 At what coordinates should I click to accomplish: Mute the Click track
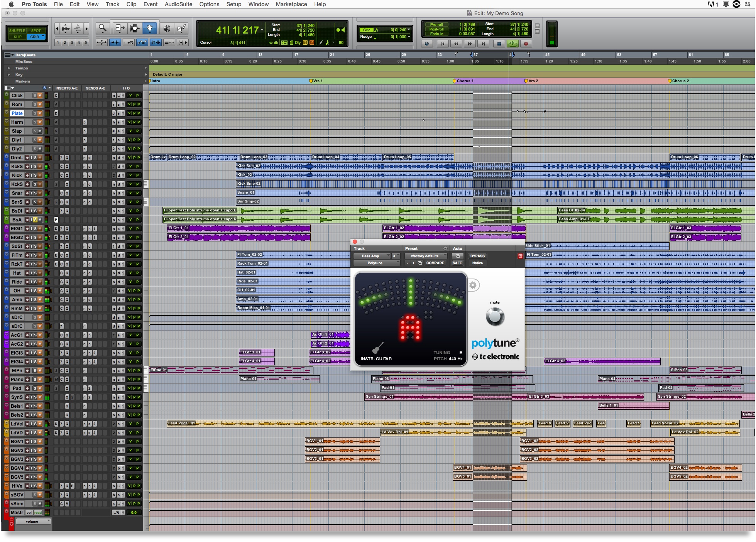[40, 96]
